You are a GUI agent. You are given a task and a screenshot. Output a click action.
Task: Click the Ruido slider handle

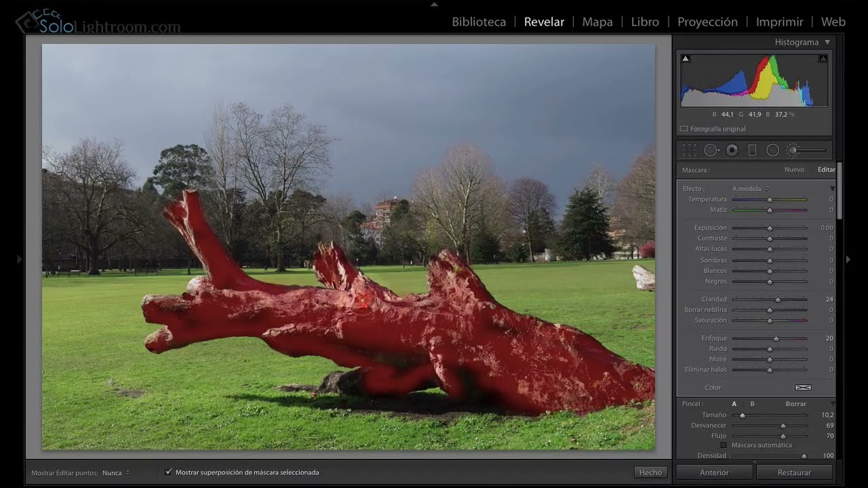click(x=770, y=349)
